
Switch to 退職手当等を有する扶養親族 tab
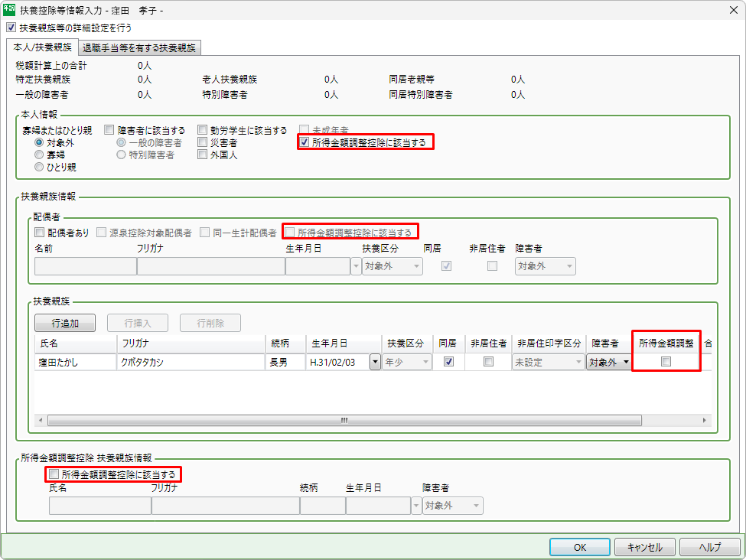[x=139, y=47]
